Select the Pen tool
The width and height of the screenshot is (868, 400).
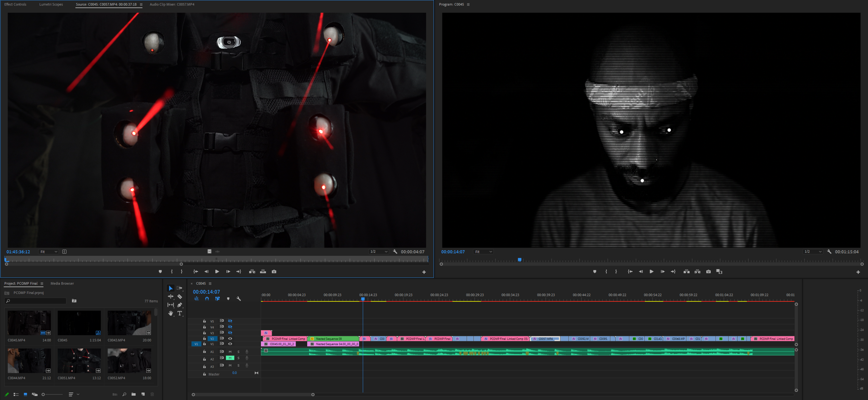pyautogui.click(x=180, y=305)
